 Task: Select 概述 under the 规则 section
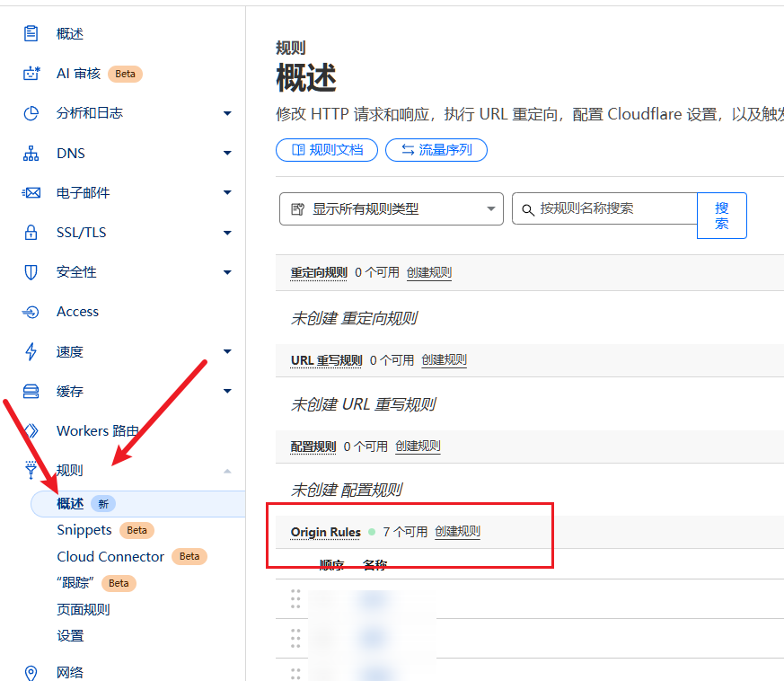coord(70,504)
